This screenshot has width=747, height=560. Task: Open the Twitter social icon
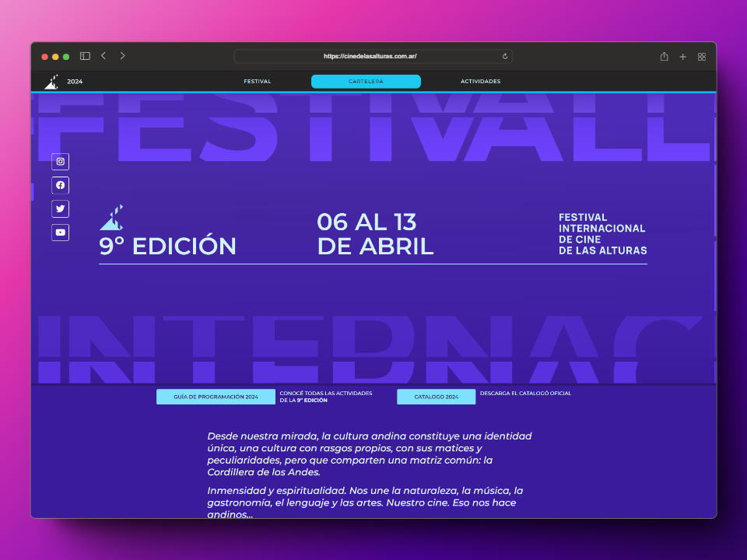tap(60, 208)
